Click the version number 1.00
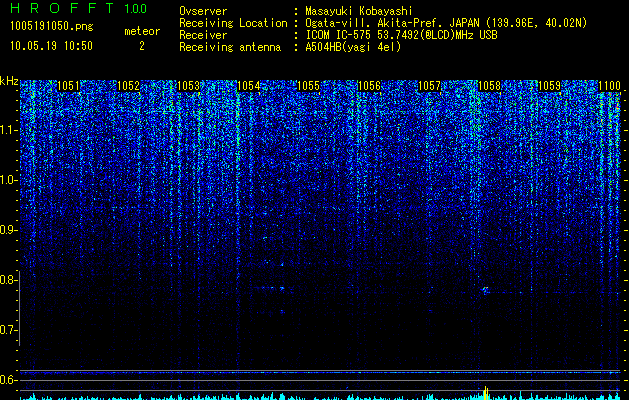 click(x=136, y=8)
